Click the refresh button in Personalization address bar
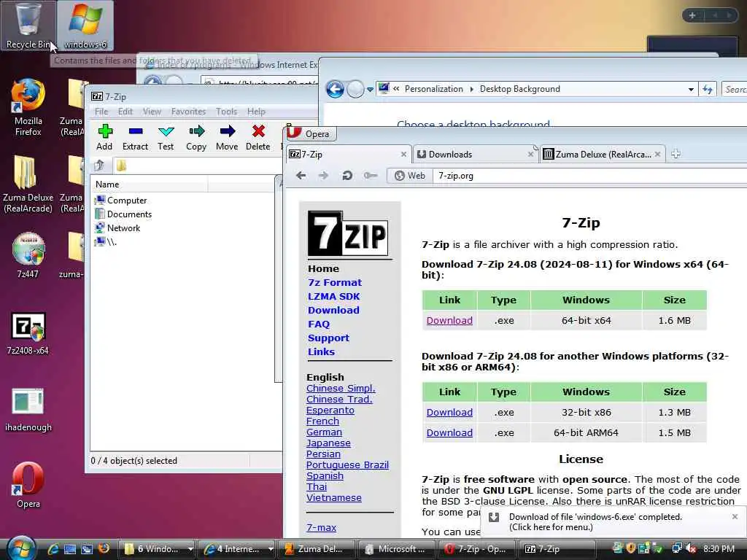 pos(708,89)
